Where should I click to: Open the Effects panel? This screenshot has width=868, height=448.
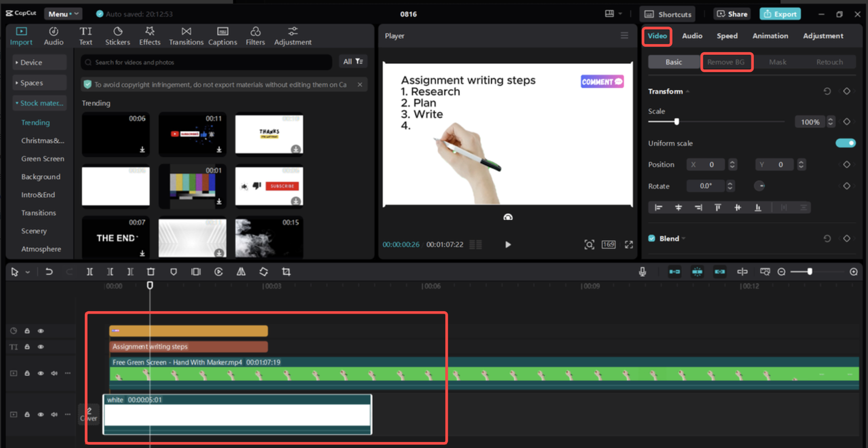(x=150, y=36)
